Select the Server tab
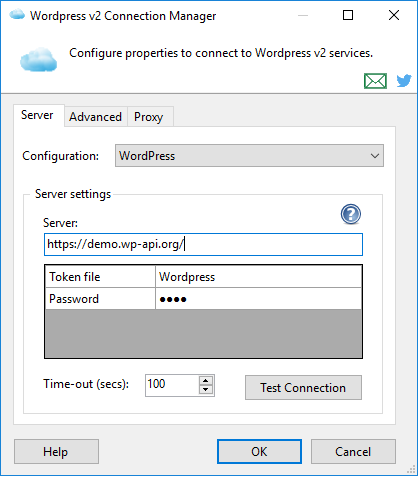Viewport: 418px width, 478px height. 37,115
